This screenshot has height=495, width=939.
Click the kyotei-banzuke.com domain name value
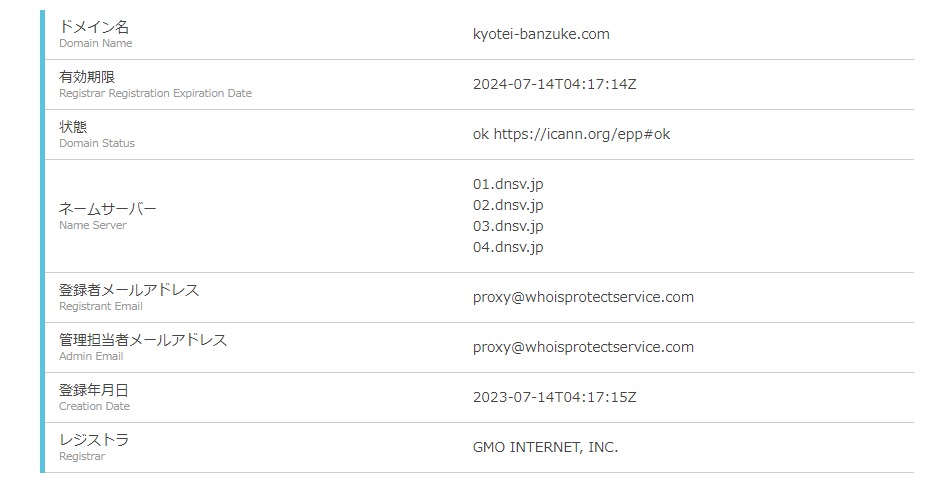click(541, 34)
